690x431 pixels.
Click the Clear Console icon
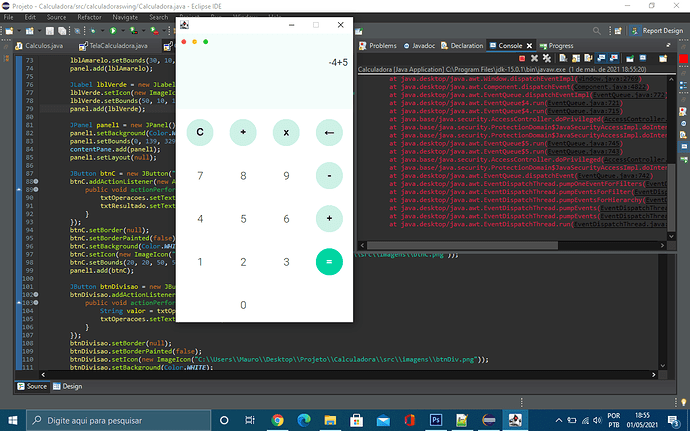click(563, 58)
